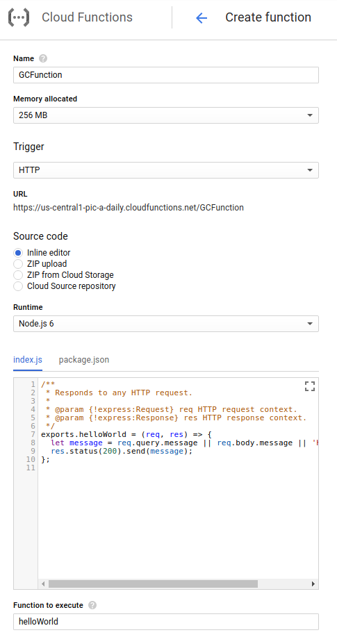Open the Trigger HTTP dropdown
This screenshot has width=337, height=644.
click(x=166, y=170)
